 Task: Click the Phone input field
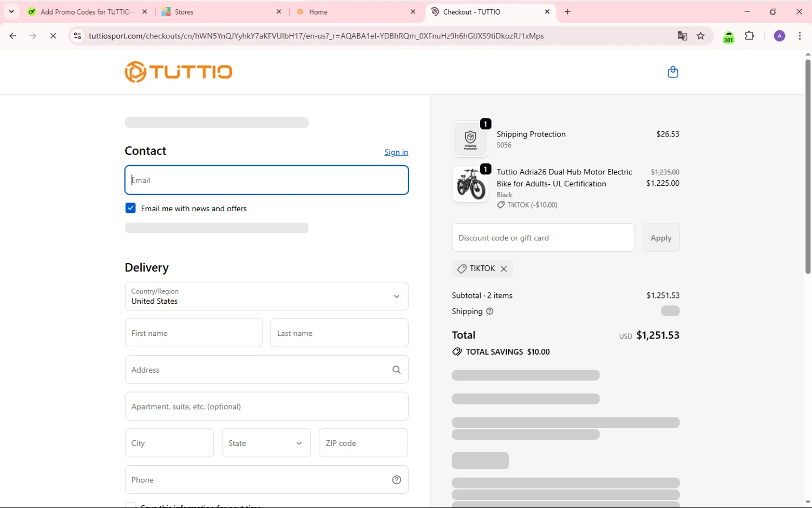(266, 480)
